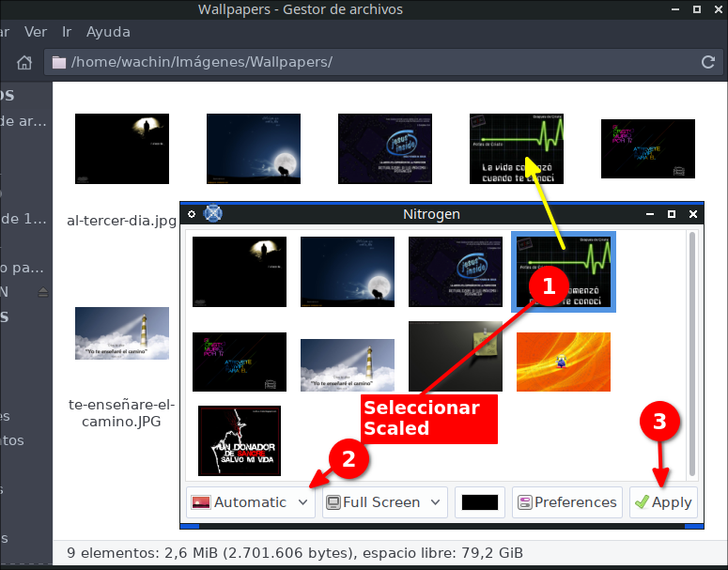The height and width of the screenshot is (570, 728).
Task: Open the Ver menu
Action: pos(36,32)
